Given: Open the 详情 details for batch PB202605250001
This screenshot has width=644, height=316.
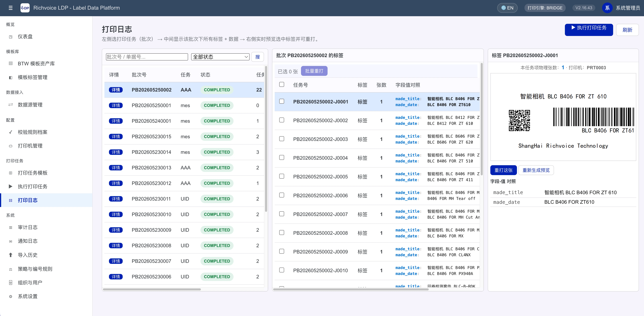Looking at the screenshot, I should (116, 105).
